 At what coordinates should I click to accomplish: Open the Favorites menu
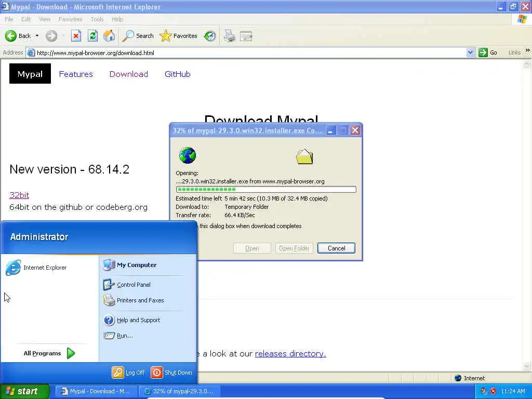[70, 19]
